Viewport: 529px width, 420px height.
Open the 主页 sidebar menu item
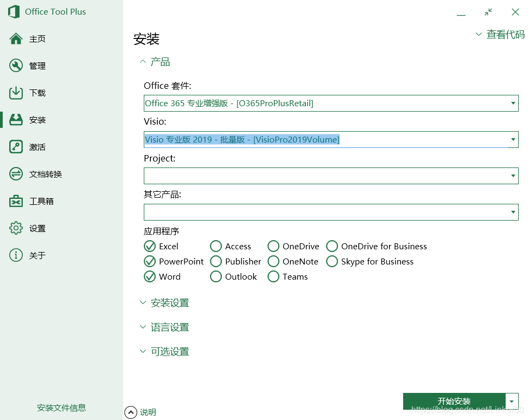37,39
